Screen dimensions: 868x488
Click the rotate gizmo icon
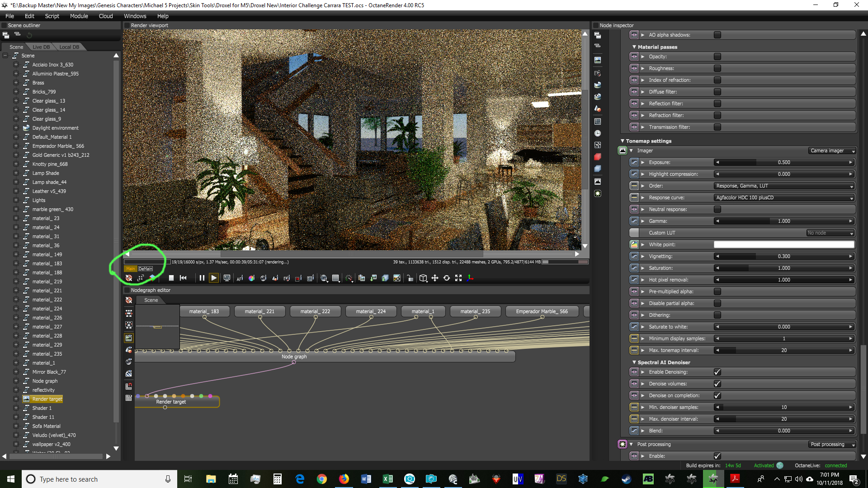(x=446, y=278)
